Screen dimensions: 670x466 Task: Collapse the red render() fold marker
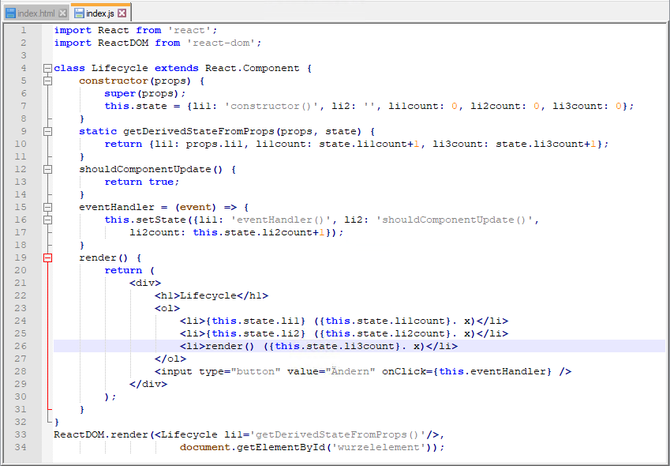pyautogui.click(x=47, y=258)
